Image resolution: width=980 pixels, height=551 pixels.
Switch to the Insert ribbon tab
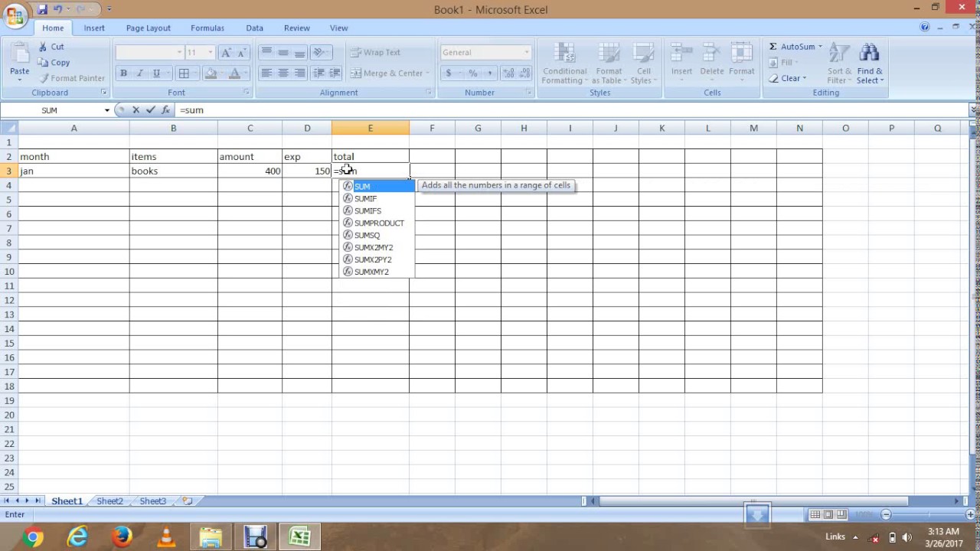94,28
